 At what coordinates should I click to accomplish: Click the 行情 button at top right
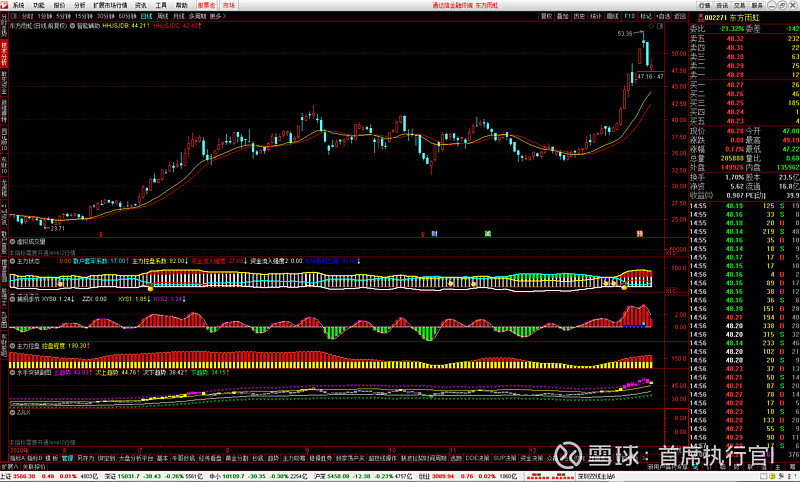705,5
